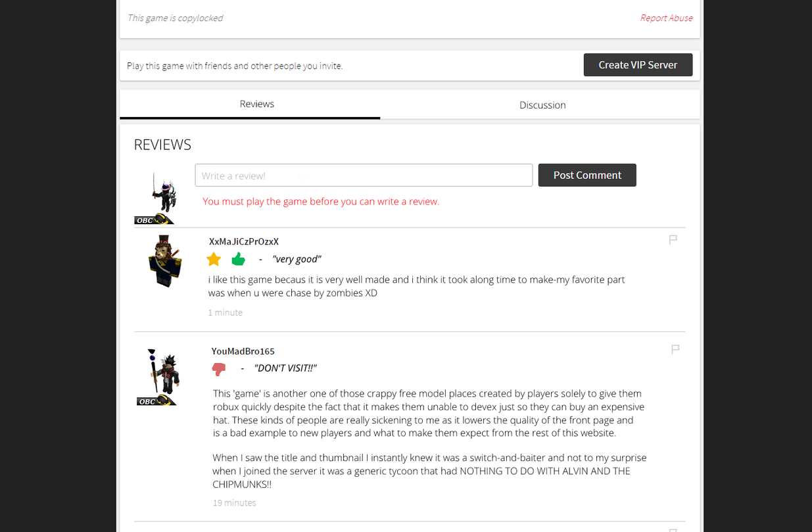Click the "Write a review!" text field
Viewport: 812px width, 532px height.
[x=364, y=175]
